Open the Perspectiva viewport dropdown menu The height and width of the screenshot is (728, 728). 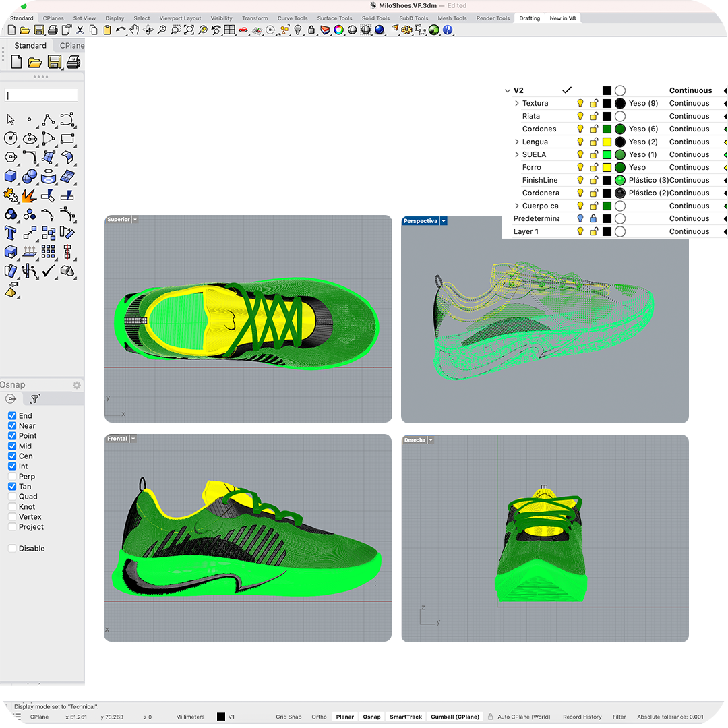coord(443,221)
